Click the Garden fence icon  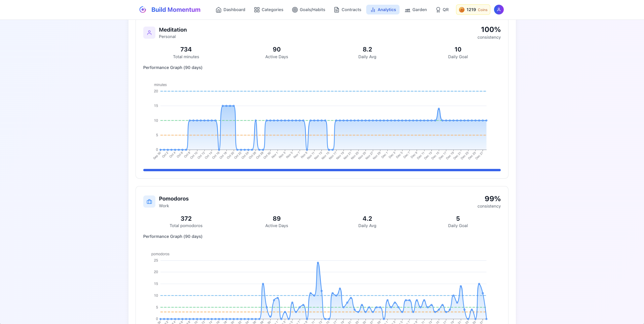click(x=408, y=10)
